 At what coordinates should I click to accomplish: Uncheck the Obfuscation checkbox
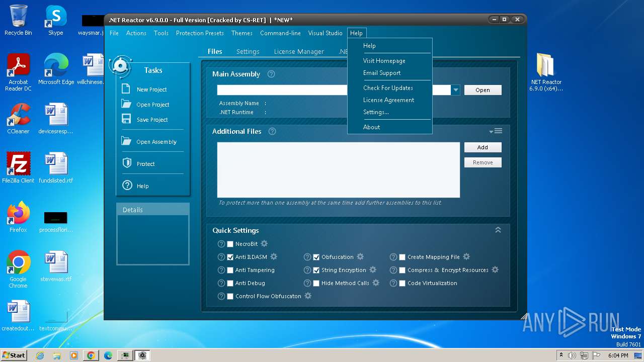316,257
